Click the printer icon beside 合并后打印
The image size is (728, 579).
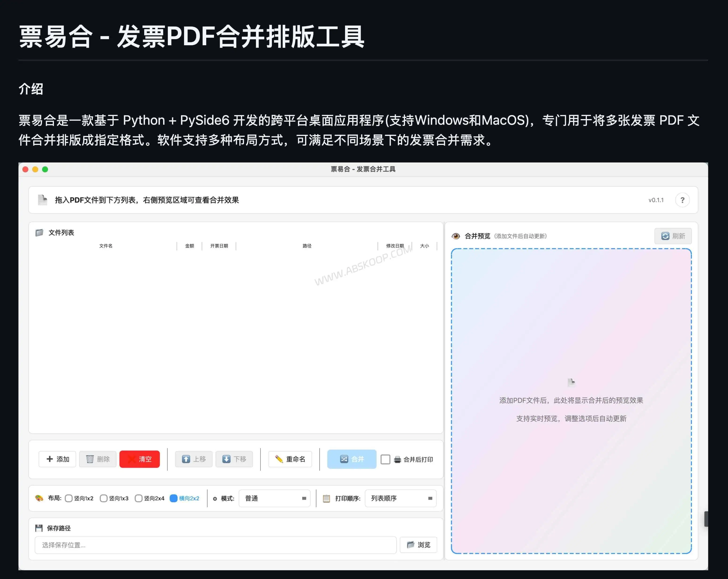[398, 459]
